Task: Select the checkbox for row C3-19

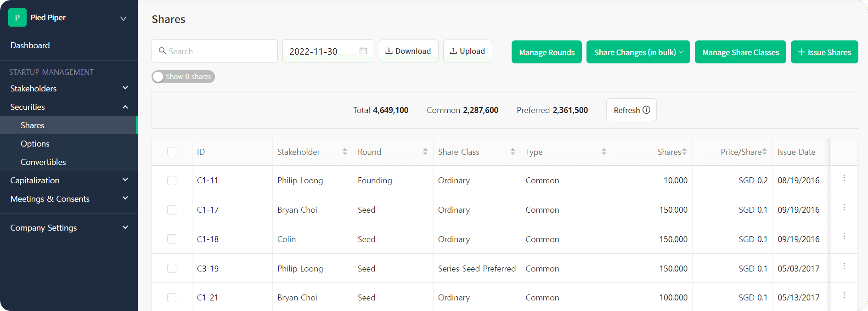Action: 172,268
